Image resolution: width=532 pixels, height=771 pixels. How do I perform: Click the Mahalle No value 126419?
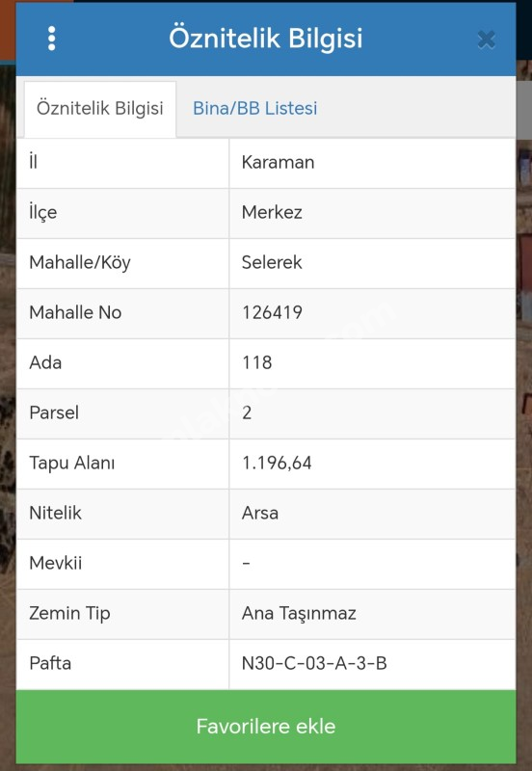point(273,312)
